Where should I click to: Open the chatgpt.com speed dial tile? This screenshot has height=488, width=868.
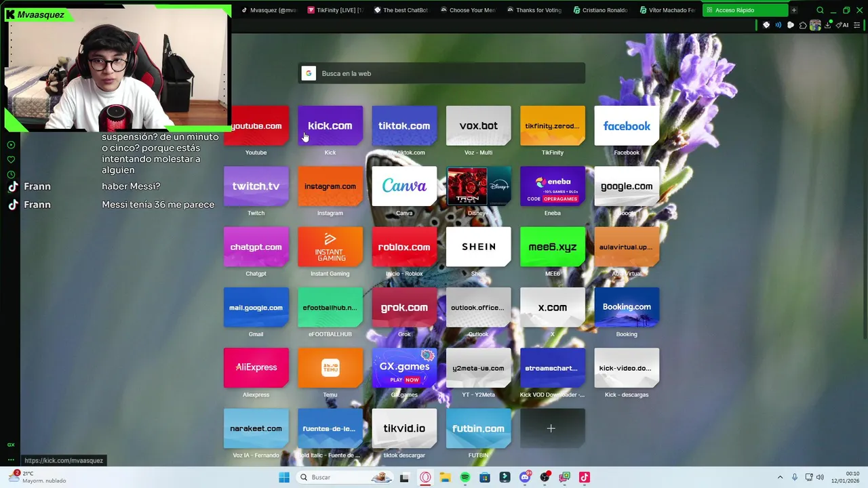(256, 247)
